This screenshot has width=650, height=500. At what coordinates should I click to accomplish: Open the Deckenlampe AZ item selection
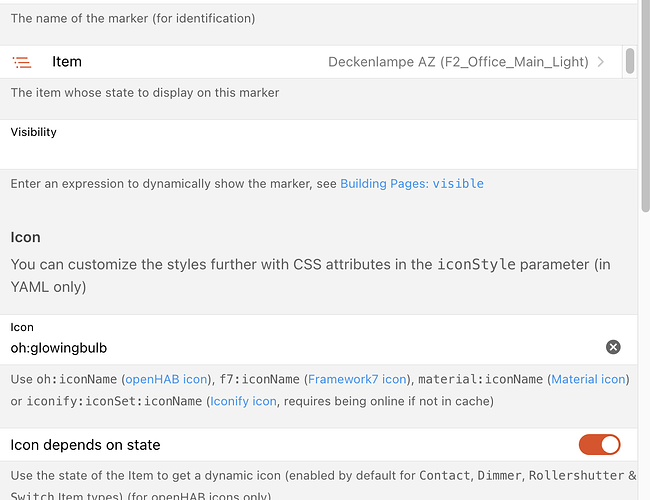point(458,62)
